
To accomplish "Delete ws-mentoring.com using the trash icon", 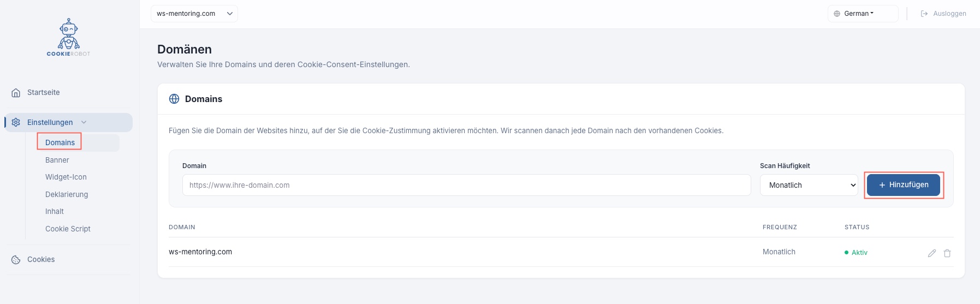I will tap(947, 253).
